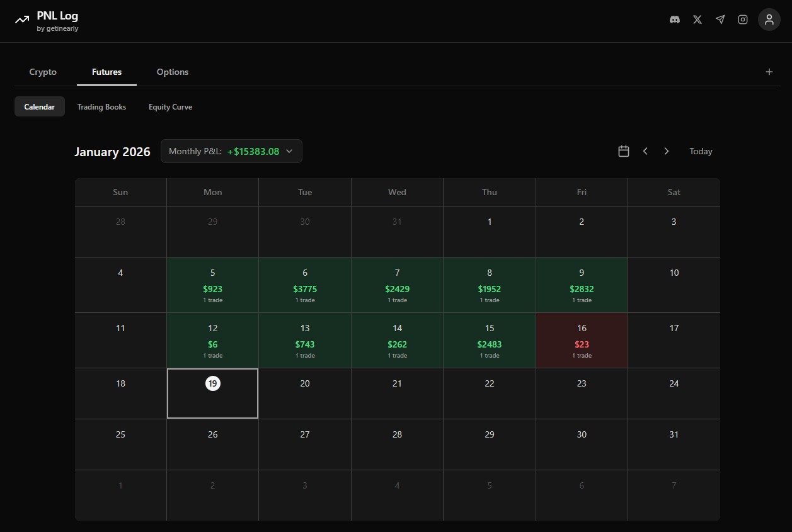
Task: Switch to the Options tab
Action: click(173, 72)
